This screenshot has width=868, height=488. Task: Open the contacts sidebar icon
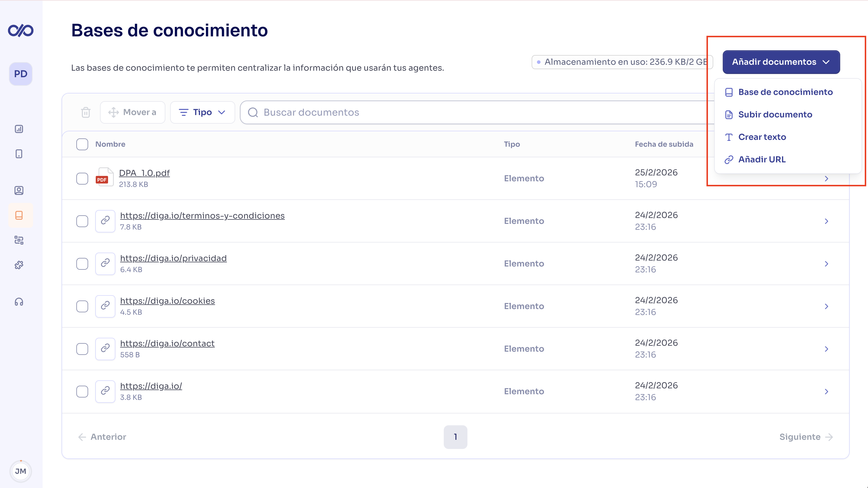[x=19, y=191]
